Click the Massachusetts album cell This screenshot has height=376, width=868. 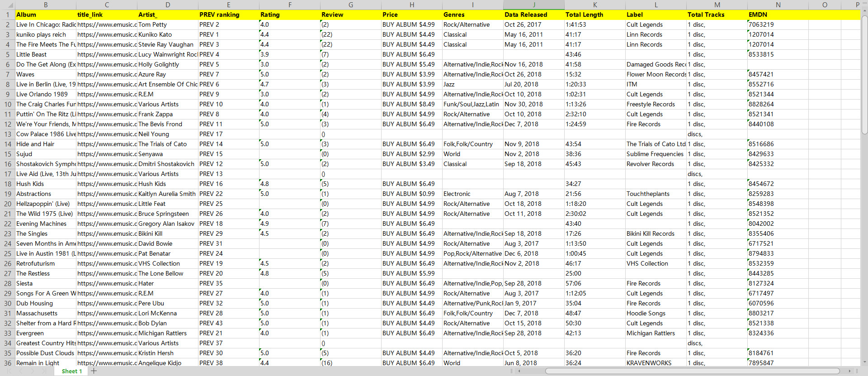[x=46, y=313]
